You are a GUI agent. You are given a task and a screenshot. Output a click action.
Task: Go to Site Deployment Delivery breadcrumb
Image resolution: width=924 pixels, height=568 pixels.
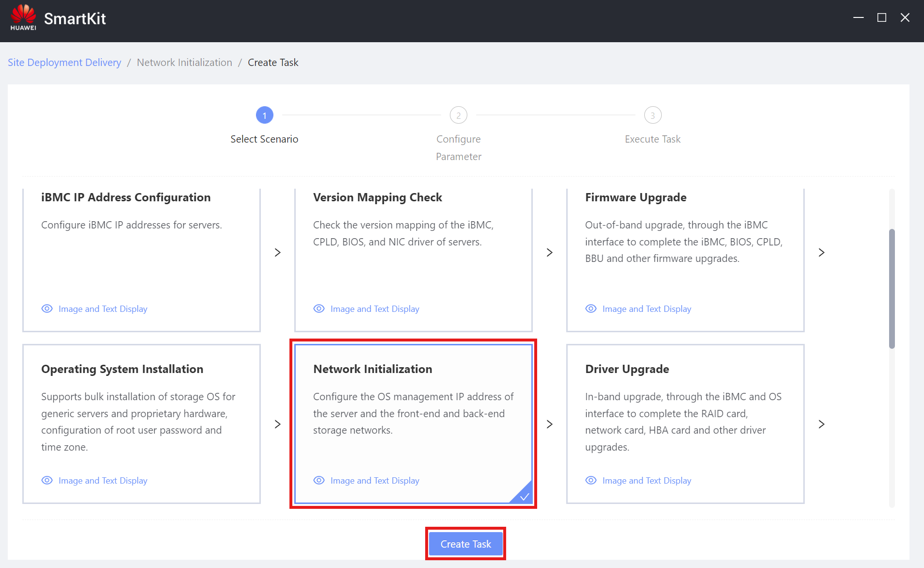click(x=64, y=63)
